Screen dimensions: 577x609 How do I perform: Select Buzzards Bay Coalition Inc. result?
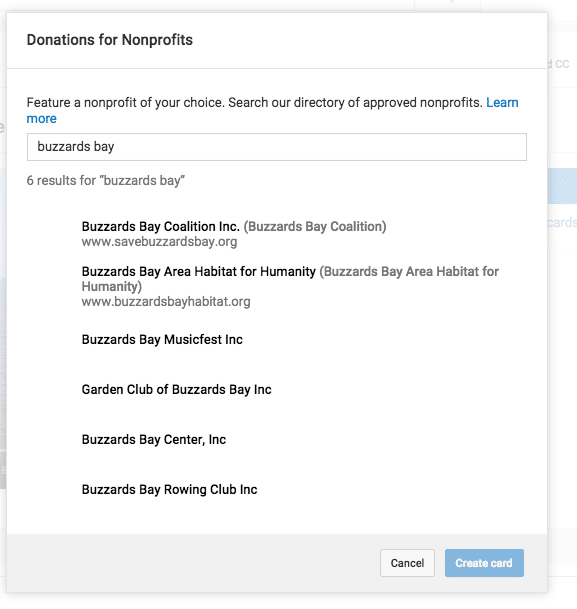coord(160,226)
